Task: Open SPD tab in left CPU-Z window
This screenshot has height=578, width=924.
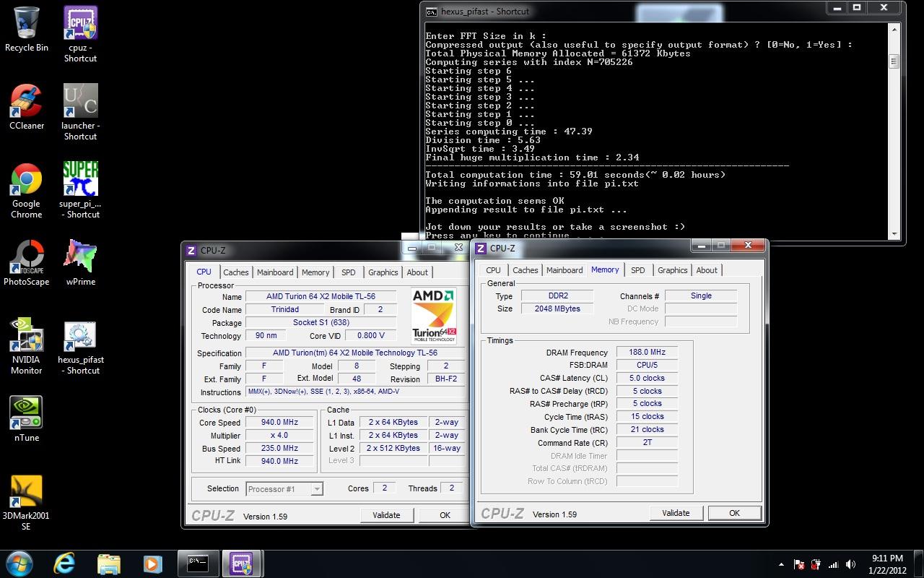Action: [x=349, y=272]
